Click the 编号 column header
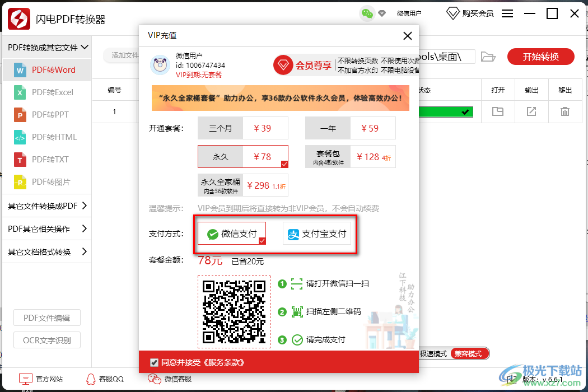 click(x=114, y=90)
